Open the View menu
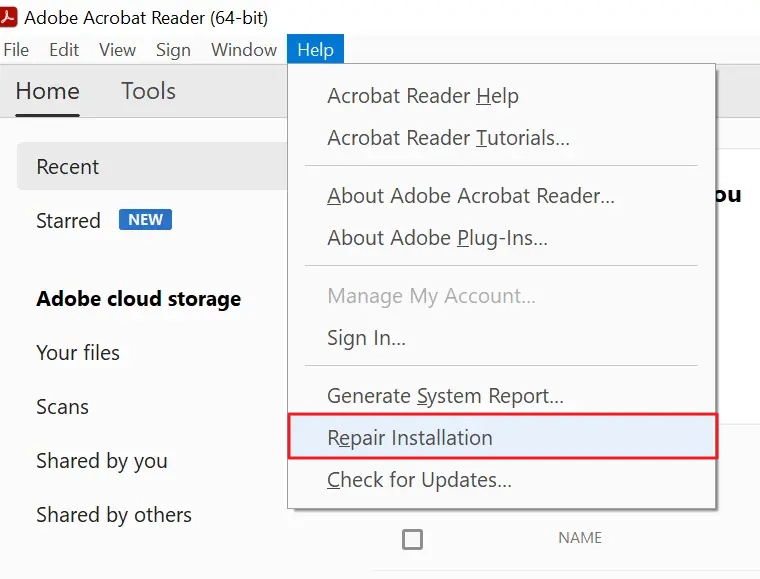760x579 pixels. [x=117, y=50]
